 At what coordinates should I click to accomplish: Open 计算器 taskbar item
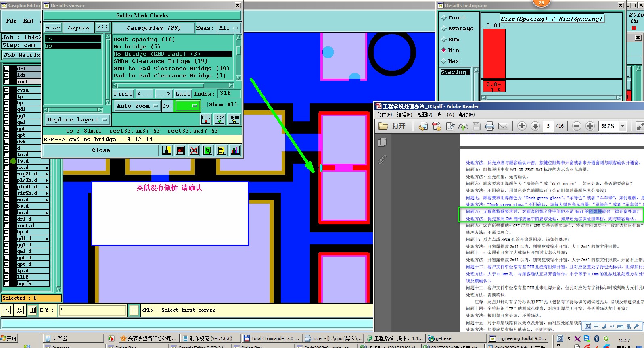(73, 338)
